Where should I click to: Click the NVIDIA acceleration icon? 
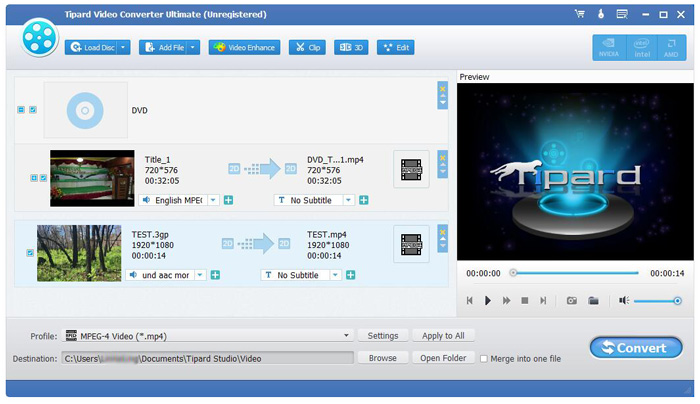tap(608, 47)
